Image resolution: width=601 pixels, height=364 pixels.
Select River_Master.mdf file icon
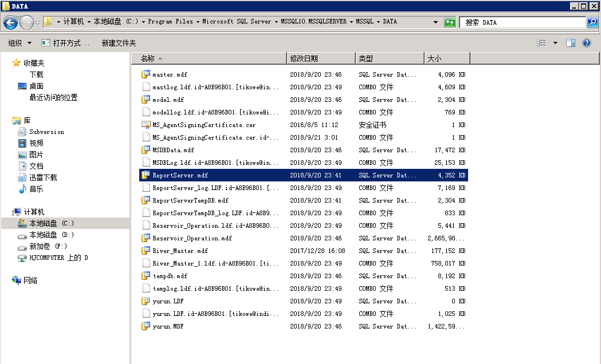[146, 251]
